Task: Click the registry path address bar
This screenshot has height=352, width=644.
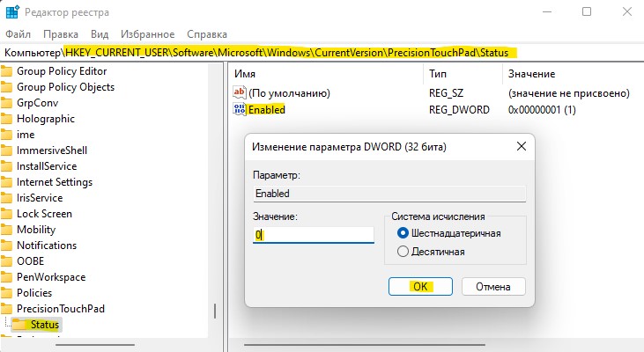Action: pyautogui.click(x=322, y=53)
